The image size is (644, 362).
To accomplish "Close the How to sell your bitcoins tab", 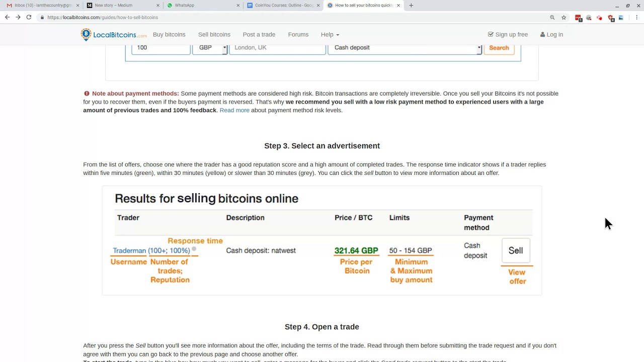I will tap(398, 6).
